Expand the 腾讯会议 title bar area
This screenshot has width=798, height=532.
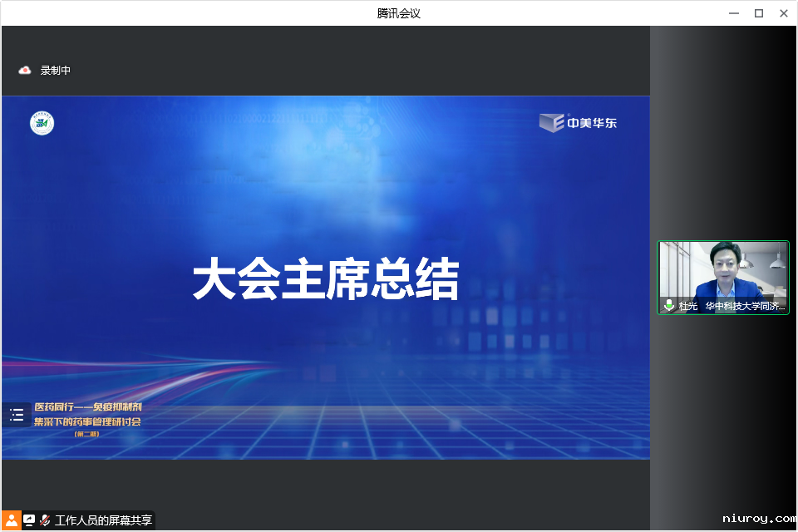point(399,12)
